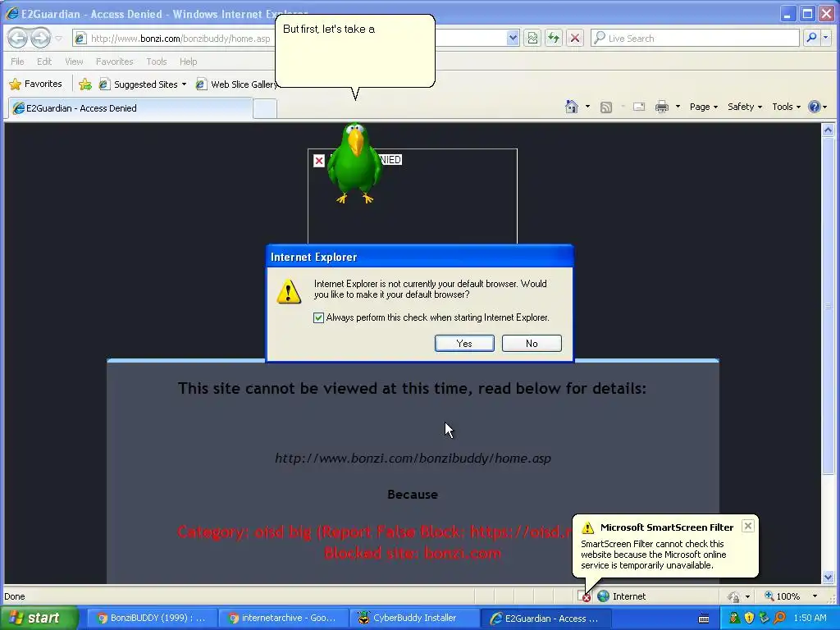Click the blue Help question mark icon
The image size is (840, 630).
(815, 107)
